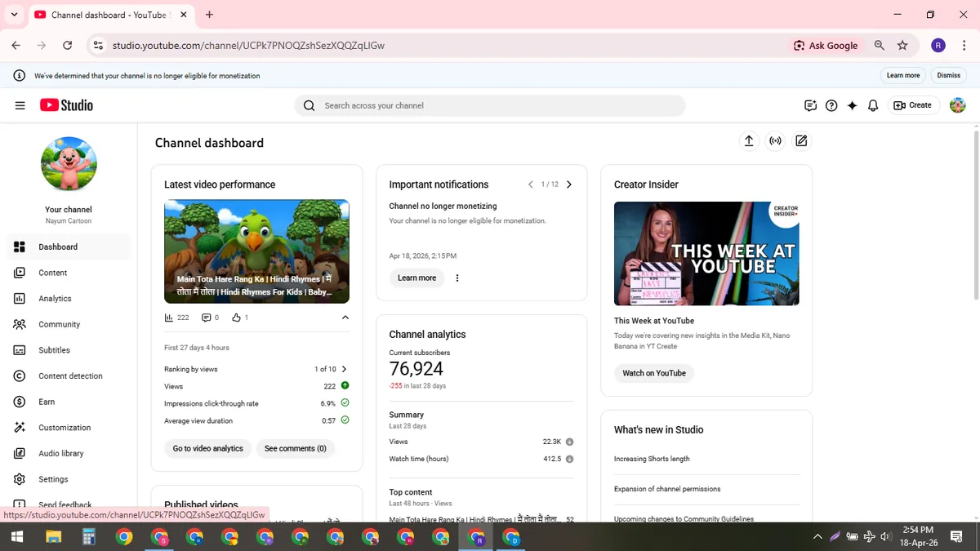
Task: Click the YouTube Studio logo
Action: coord(66,105)
